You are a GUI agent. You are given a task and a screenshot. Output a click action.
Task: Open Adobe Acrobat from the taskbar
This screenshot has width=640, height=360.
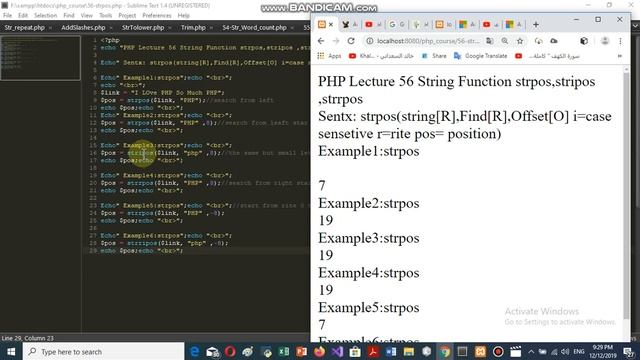coord(373,351)
